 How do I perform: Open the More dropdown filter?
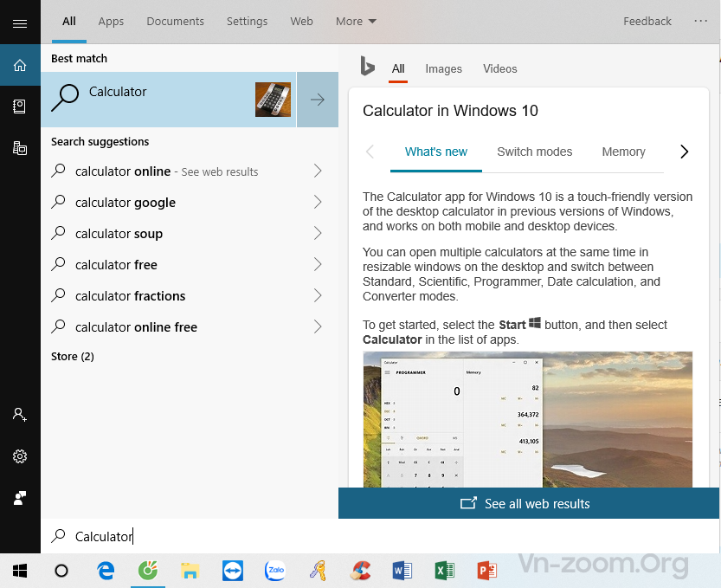(356, 22)
